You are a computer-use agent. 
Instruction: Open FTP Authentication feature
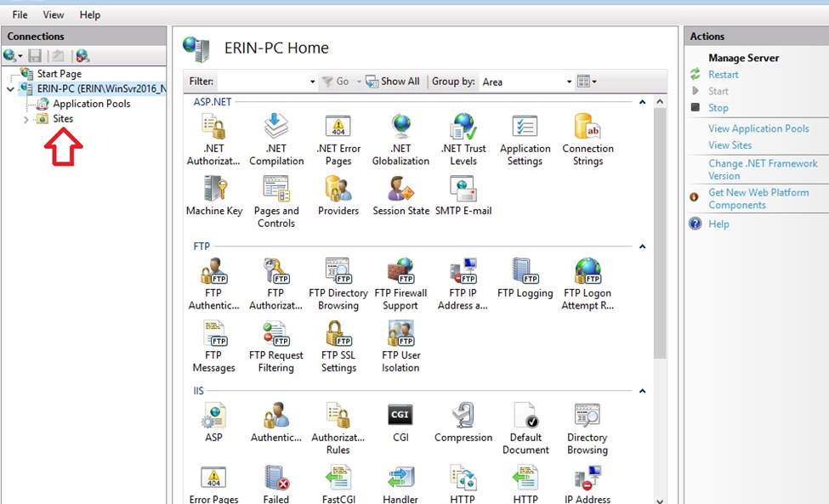tap(213, 284)
